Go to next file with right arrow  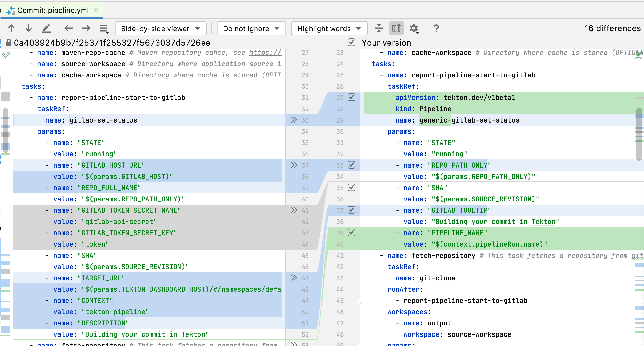coord(86,28)
